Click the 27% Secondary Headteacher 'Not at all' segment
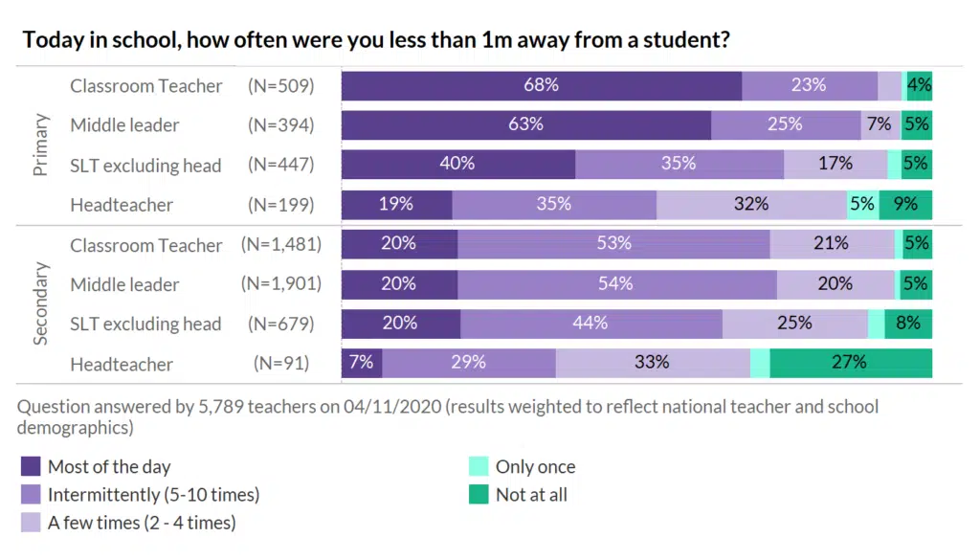This screenshot has width=980, height=560. (850, 363)
